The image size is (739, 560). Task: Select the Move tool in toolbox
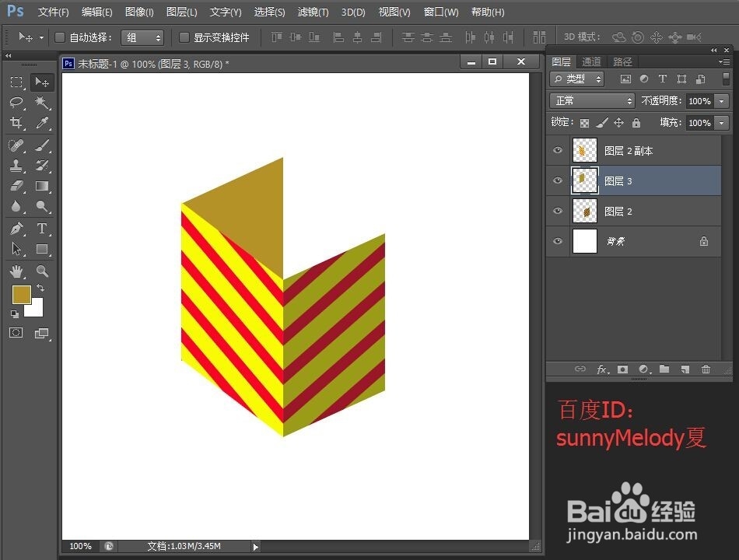(42, 82)
